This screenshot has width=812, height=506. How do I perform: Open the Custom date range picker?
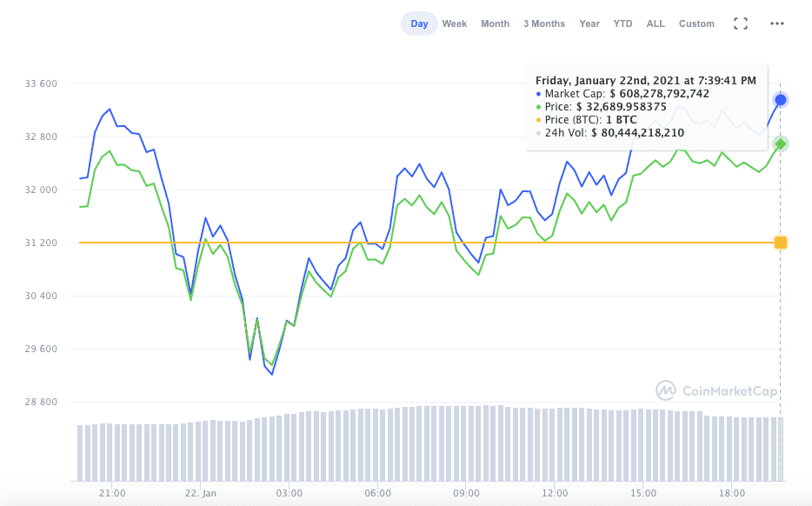coord(696,23)
